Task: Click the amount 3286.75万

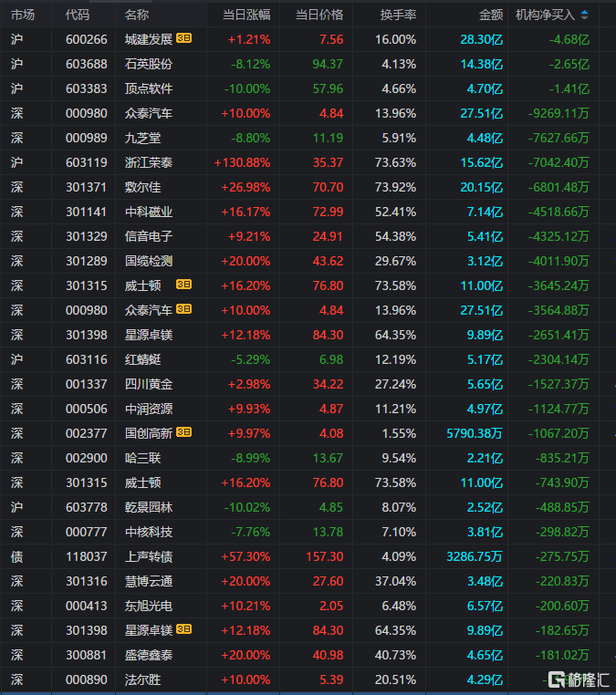Action: 475,556
